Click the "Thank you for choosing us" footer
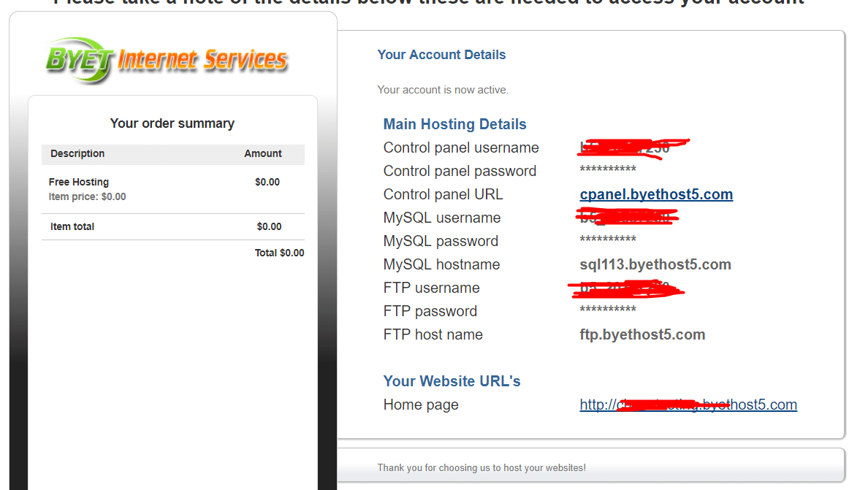The image size is (868, 490). [481, 467]
